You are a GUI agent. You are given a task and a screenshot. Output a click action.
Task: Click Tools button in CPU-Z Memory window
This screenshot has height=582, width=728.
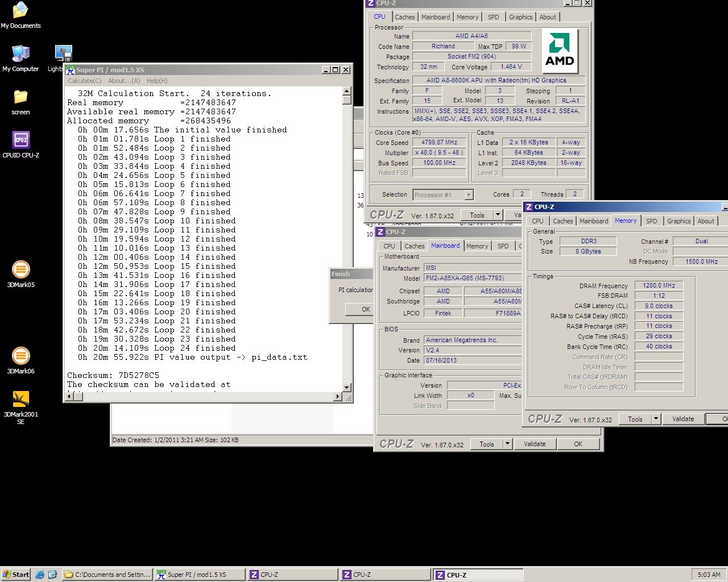tap(635, 419)
